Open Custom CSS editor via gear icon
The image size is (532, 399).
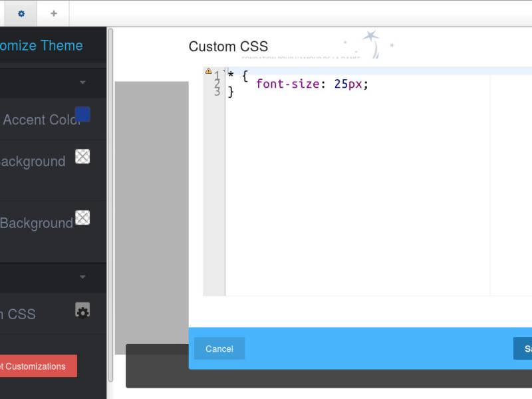(82, 310)
